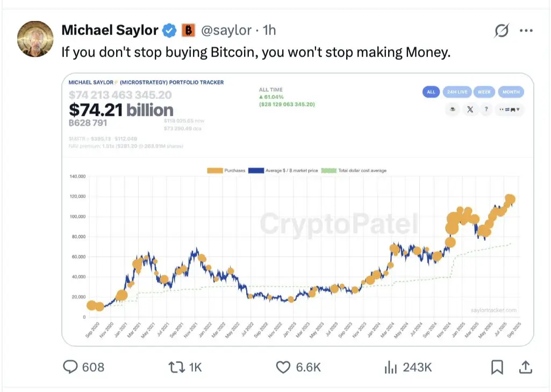
Task: Share the tweet via upload icon
Action: (x=525, y=367)
